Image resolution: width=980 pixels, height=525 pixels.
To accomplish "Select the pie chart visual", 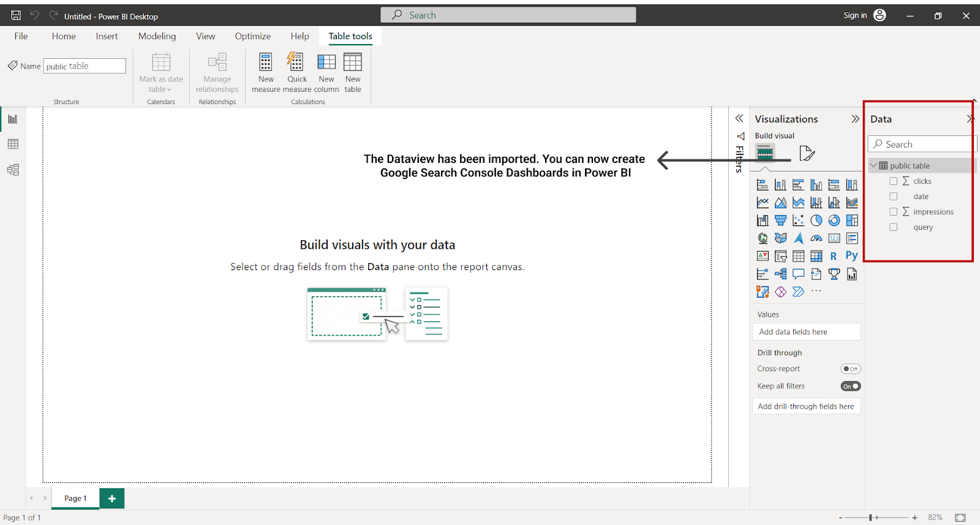I will 816,220.
